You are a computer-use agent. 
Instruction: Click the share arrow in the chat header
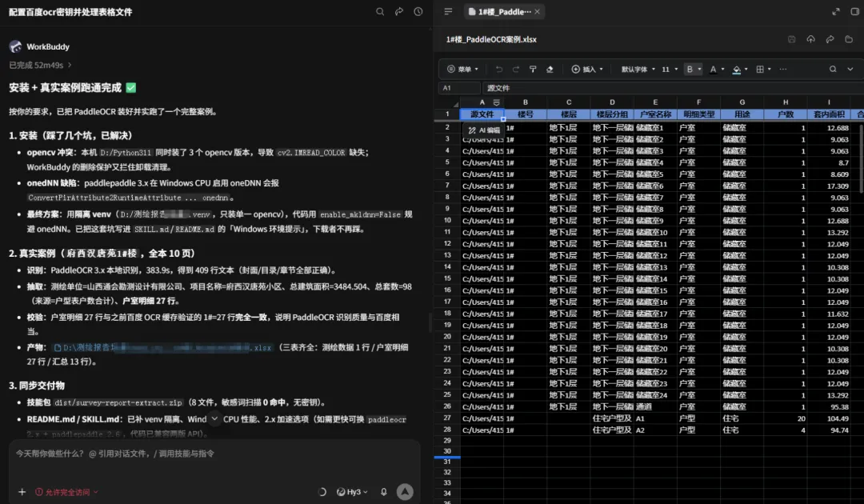pyautogui.click(x=399, y=11)
